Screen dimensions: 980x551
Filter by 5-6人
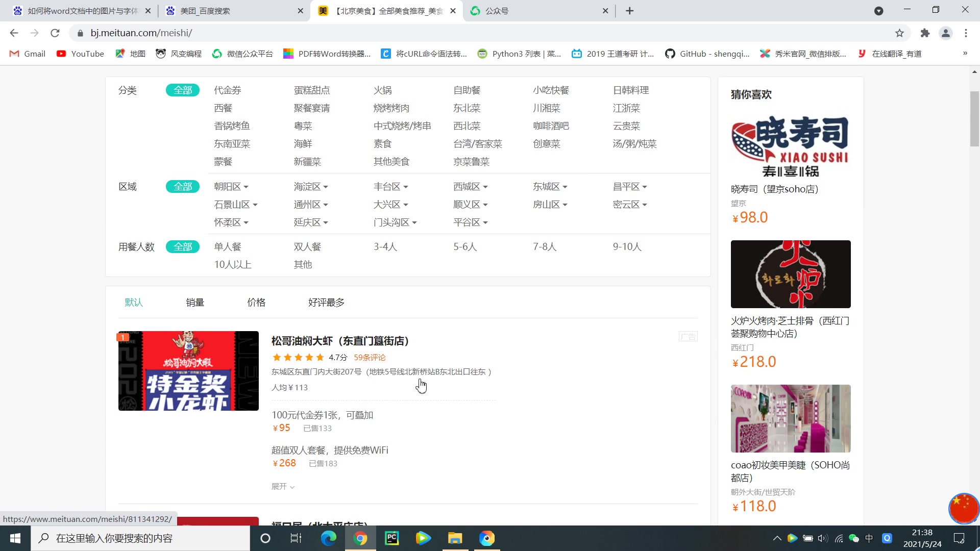[465, 247]
